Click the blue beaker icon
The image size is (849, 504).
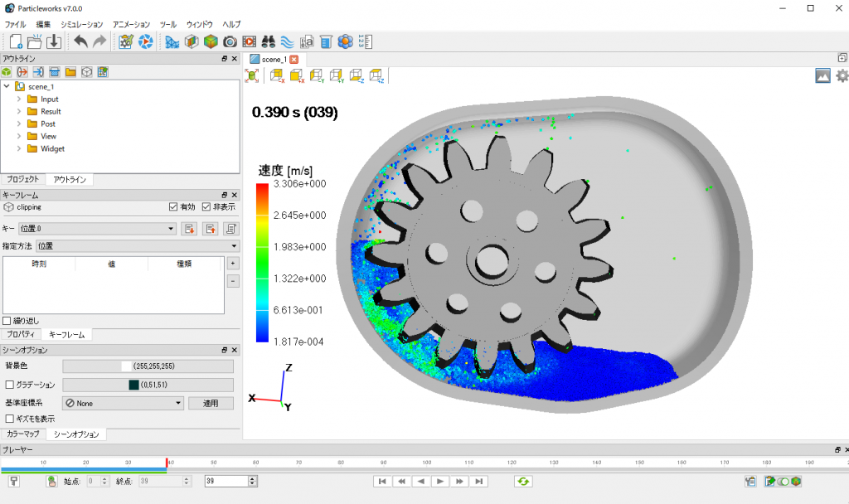(326, 41)
